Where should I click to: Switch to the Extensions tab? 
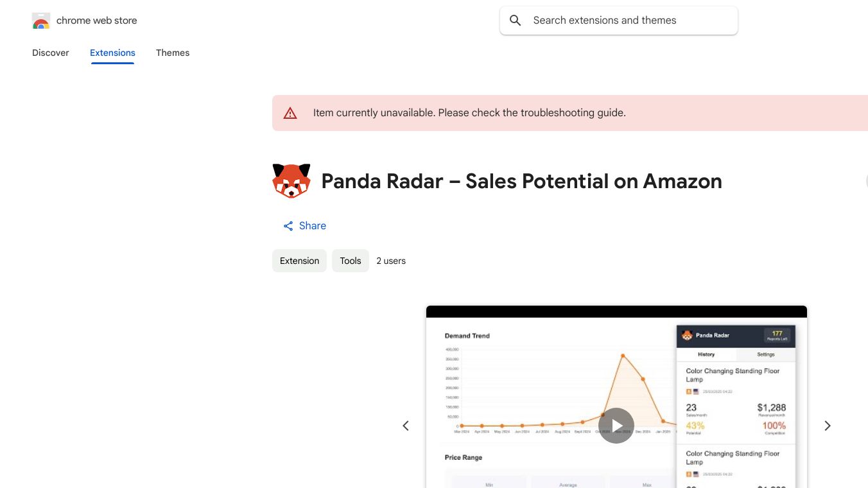click(x=112, y=53)
